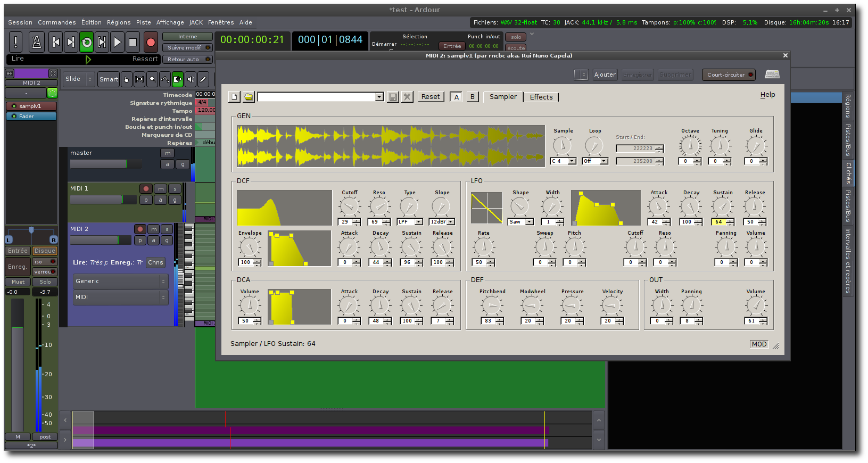Toggle the metronome click button
The height and width of the screenshot is (463, 868).
coord(37,42)
